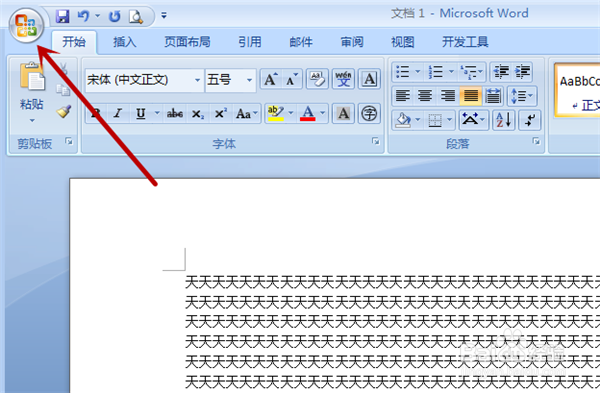Redo the last action
Screen dimensions: 600x393
[114, 16]
